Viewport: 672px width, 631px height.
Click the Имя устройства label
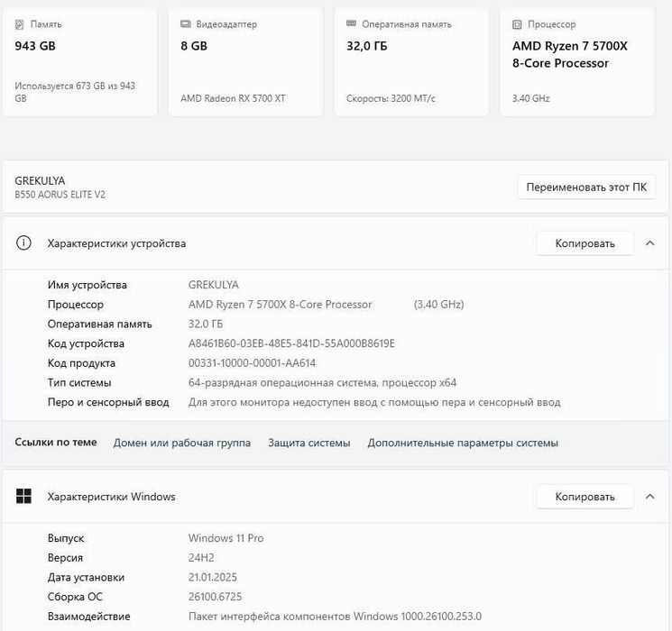[x=87, y=285]
